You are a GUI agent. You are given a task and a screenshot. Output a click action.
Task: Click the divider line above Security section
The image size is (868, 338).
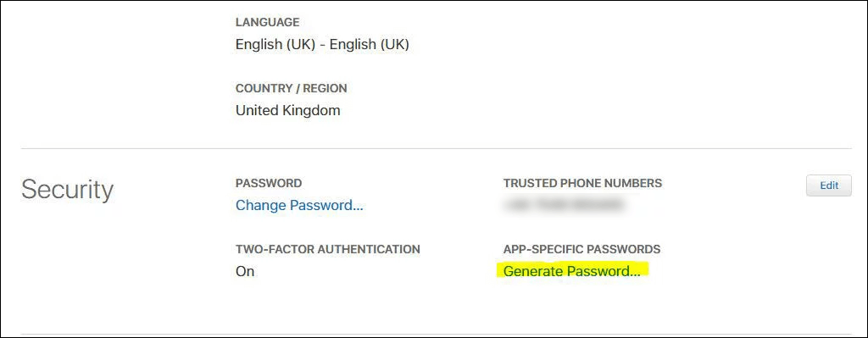[437, 148]
